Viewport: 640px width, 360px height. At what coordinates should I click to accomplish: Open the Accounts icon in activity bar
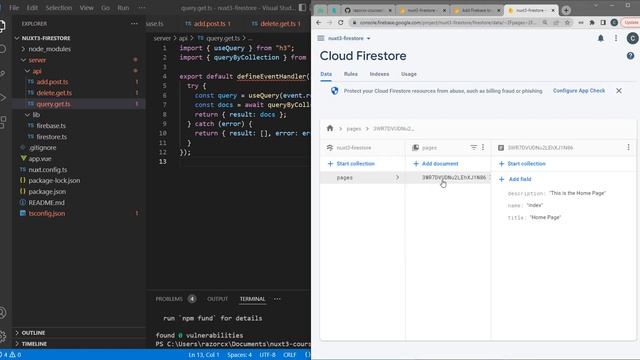pyautogui.click(x=2, y=313)
